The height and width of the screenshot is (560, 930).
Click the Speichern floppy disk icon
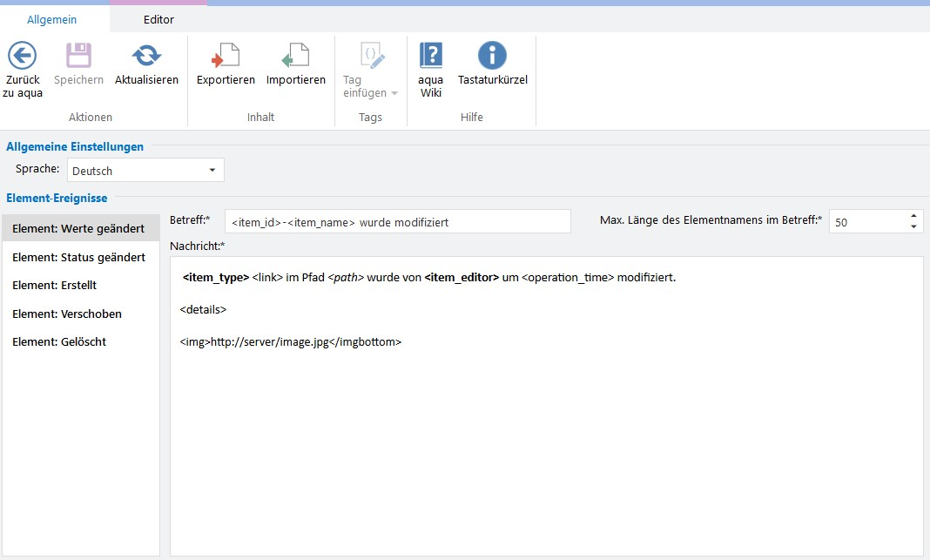pos(78,56)
